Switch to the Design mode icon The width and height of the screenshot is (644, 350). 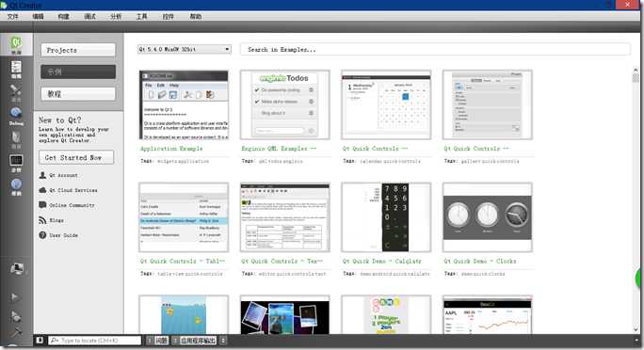[x=16, y=92]
